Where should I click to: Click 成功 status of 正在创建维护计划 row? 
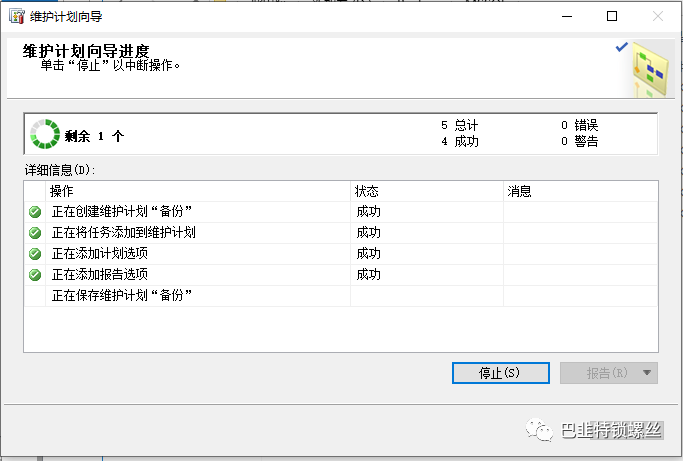(x=369, y=212)
